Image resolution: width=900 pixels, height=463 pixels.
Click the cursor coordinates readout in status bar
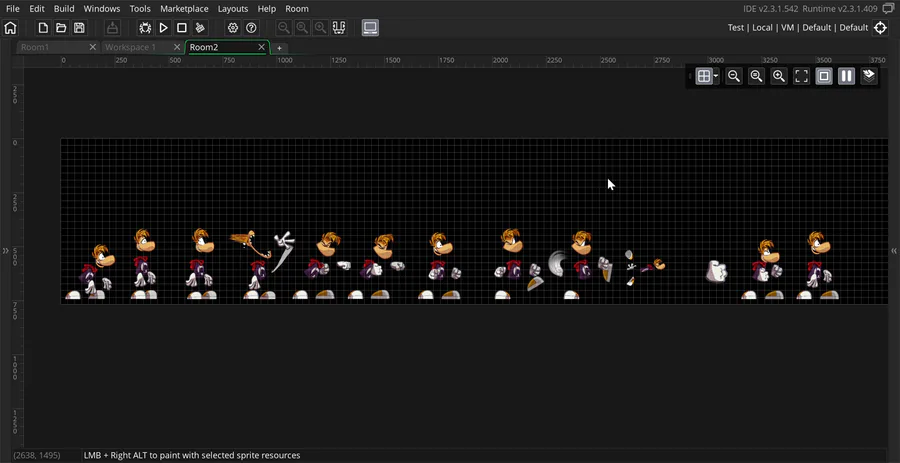tap(36, 455)
